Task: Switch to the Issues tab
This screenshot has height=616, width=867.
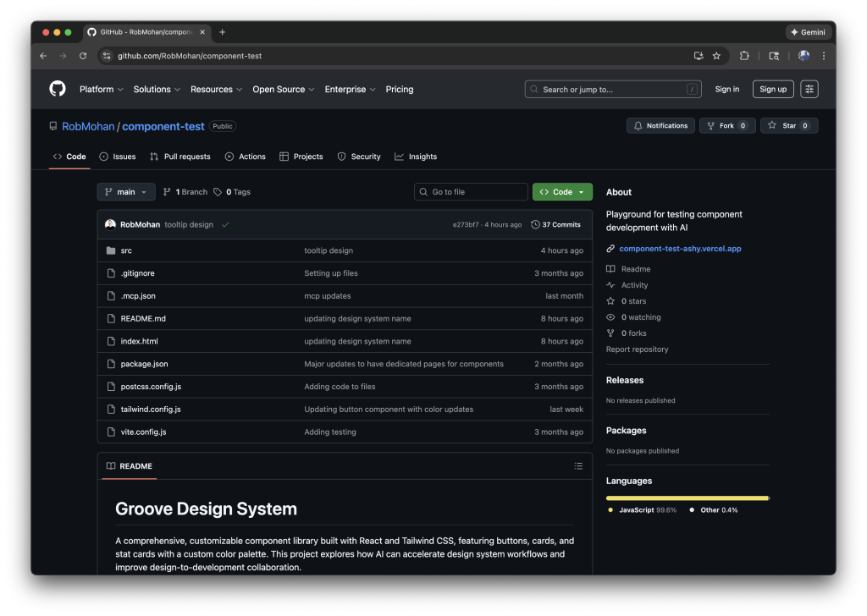Action: (x=118, y=157)
